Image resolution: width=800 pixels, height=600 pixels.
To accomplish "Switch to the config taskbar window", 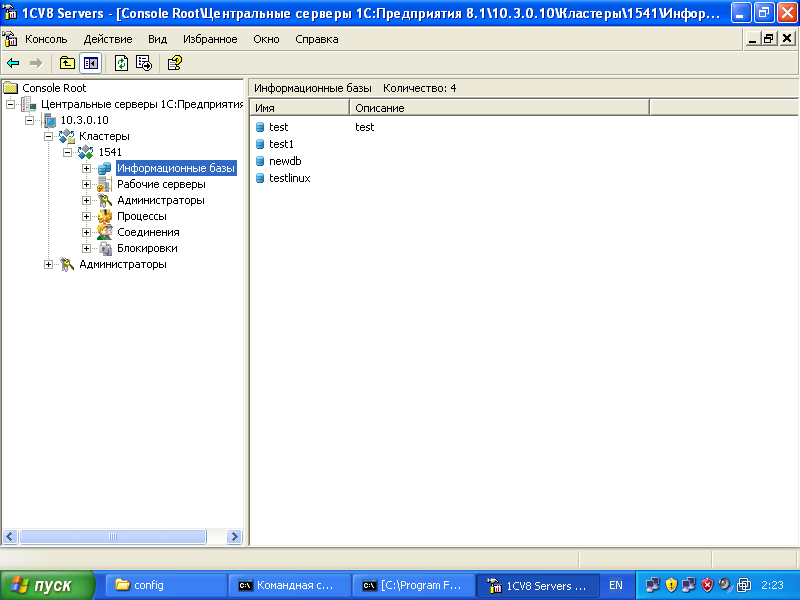I will 166,585.
